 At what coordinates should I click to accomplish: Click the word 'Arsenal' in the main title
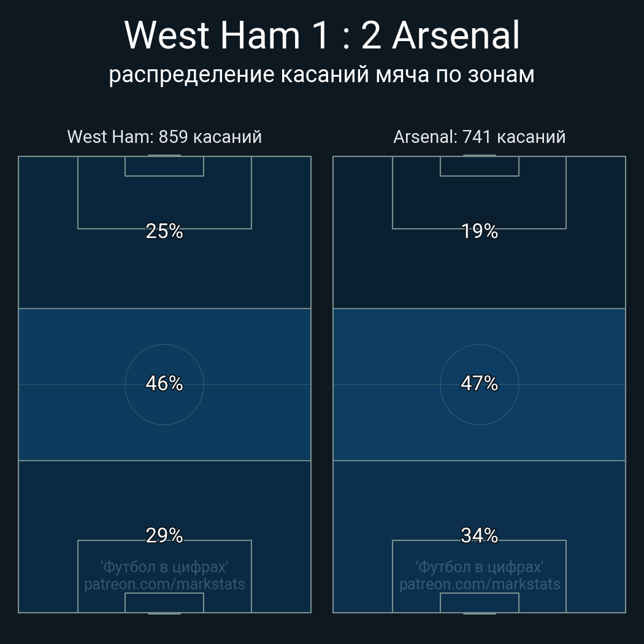point(456,36)
